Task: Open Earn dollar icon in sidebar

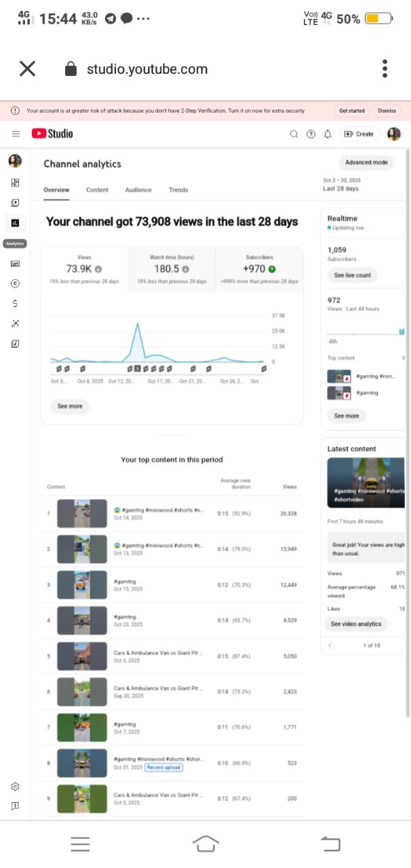Action: click(15, 303)
